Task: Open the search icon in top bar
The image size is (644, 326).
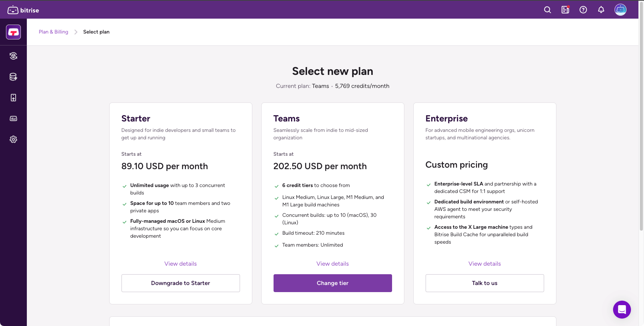Action: click(547, 10)
